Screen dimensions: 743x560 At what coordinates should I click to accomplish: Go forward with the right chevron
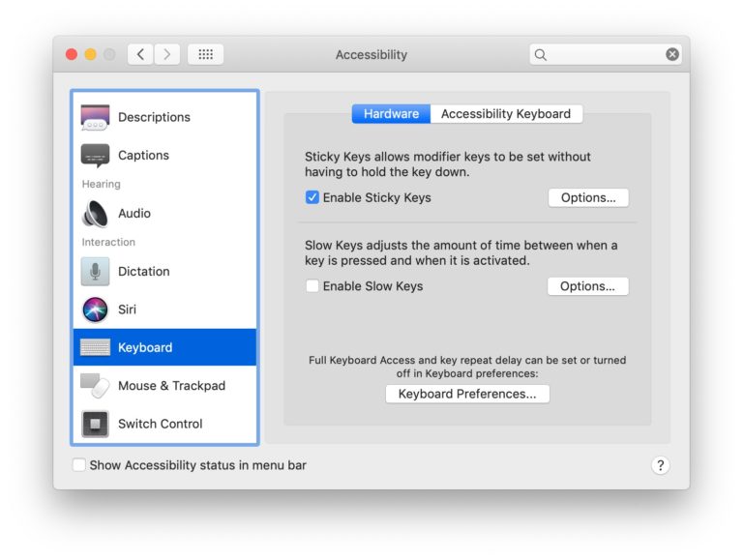point(166,54)
